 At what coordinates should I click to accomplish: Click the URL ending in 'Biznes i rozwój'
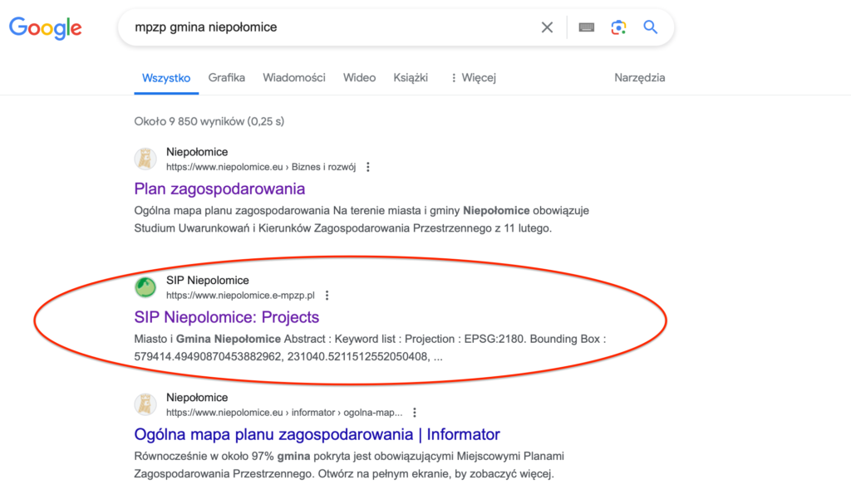[261, 167]
